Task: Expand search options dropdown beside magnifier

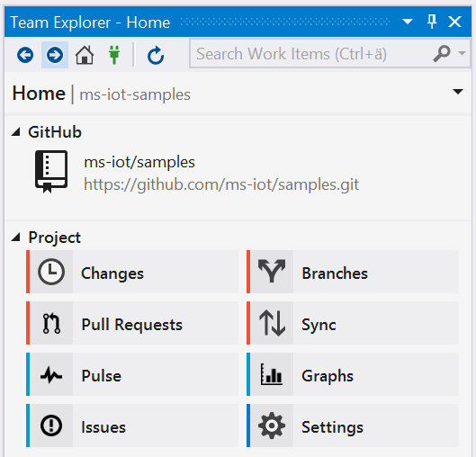Action: coord(462,53)
